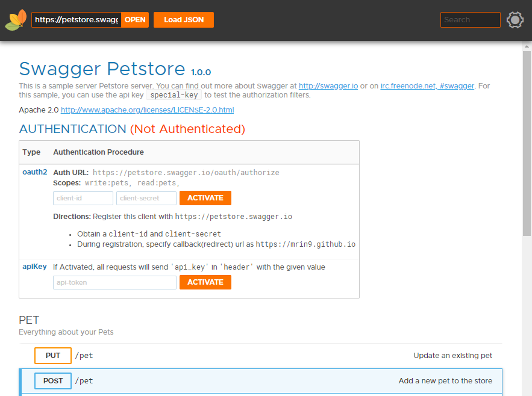Activate apiKey authentication button

[205, 282]
